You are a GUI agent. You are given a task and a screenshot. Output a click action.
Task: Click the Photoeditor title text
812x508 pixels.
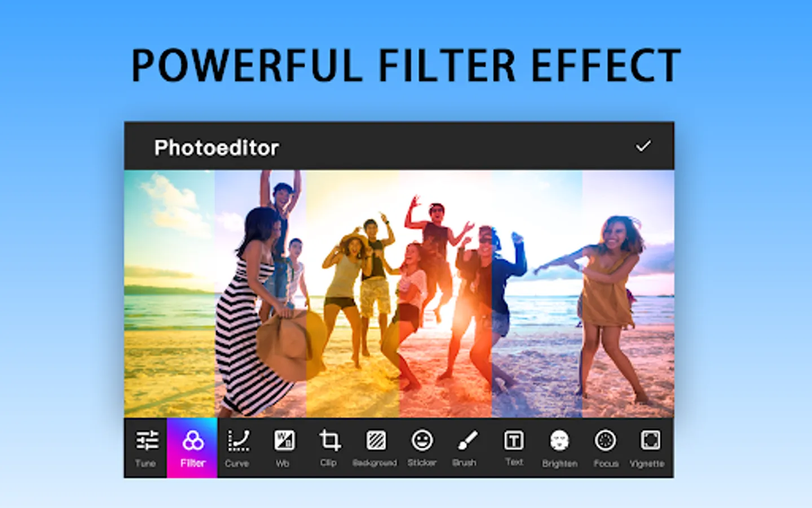pyautogui.click(x=217, y=148)
